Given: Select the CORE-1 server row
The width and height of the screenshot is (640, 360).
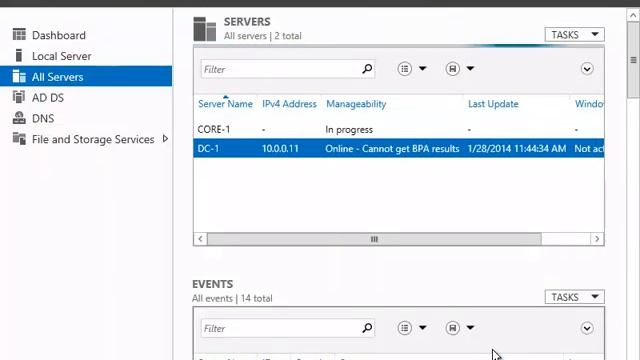Looking at the screenshot, I should (399, 129).
